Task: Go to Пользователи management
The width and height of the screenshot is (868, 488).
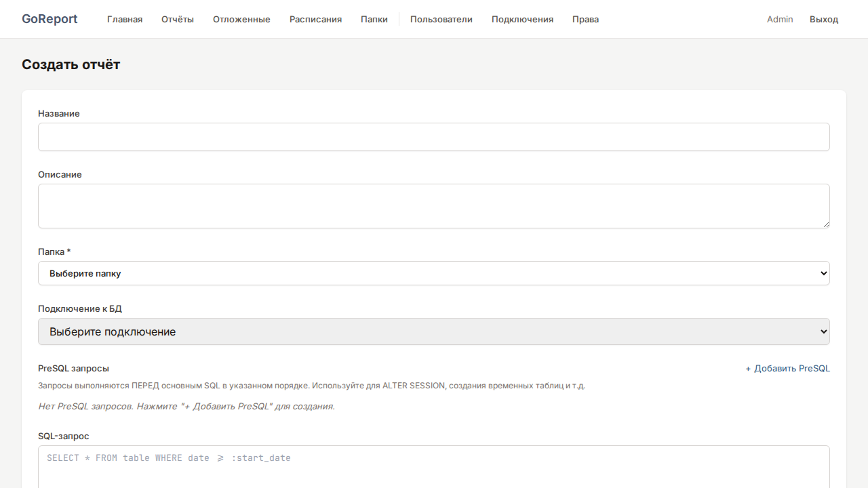Action: (x=441, y=19)
